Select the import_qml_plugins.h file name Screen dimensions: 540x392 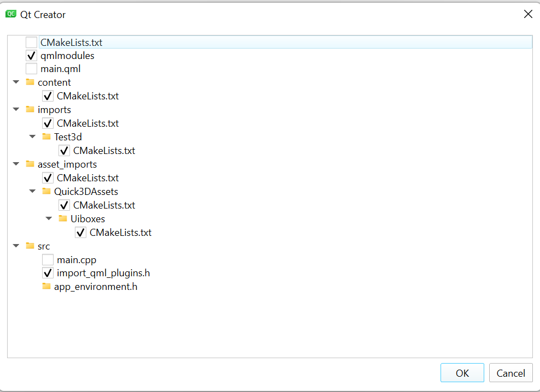[x=103, y=274]
